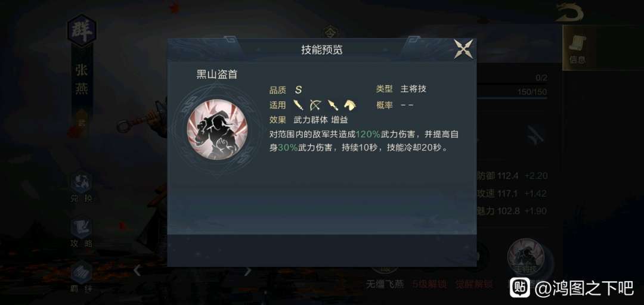Select the sword troop type icon

(x=299, y=105)
